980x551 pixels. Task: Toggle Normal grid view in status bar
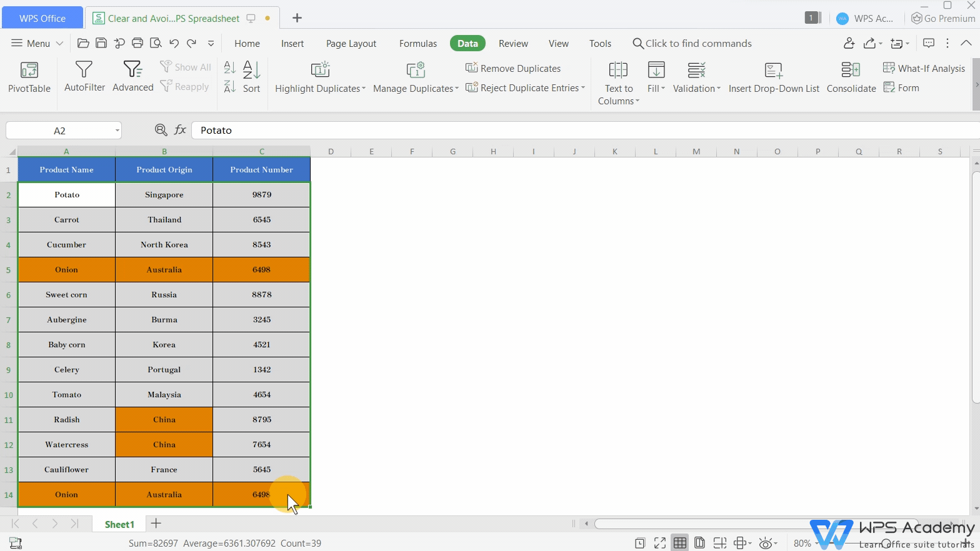click(x=680, y=543)
